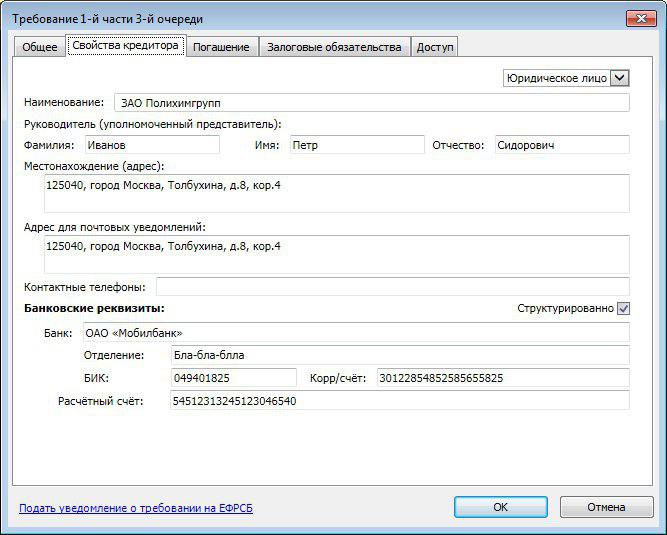Click the empty Контактные телефоны field

pyautogui.click(x=392, y=287)
